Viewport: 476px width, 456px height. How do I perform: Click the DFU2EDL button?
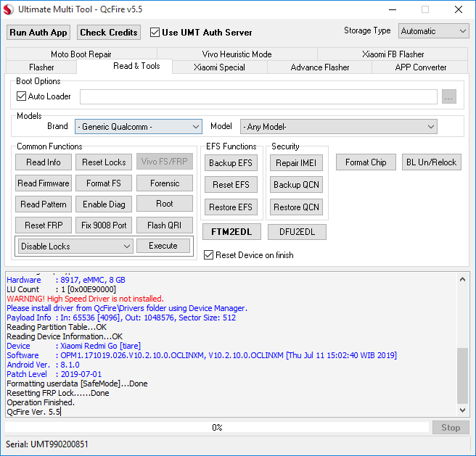(297, 232)
